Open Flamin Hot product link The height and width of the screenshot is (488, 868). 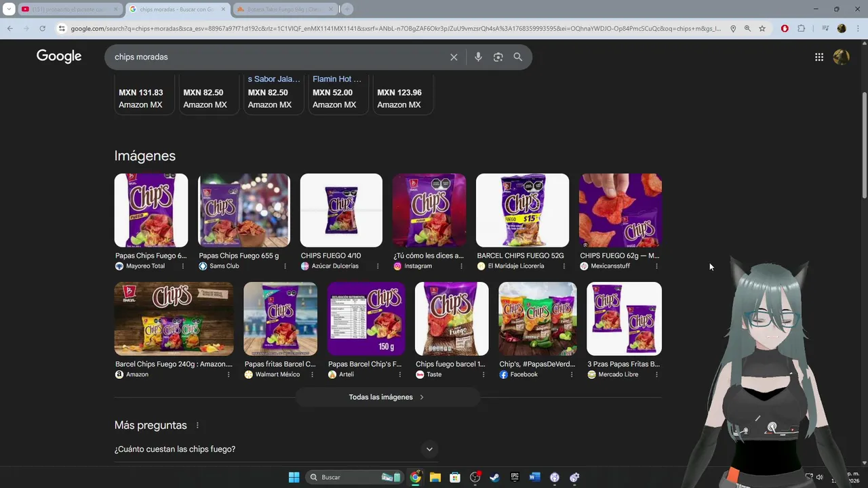point(337,79)
